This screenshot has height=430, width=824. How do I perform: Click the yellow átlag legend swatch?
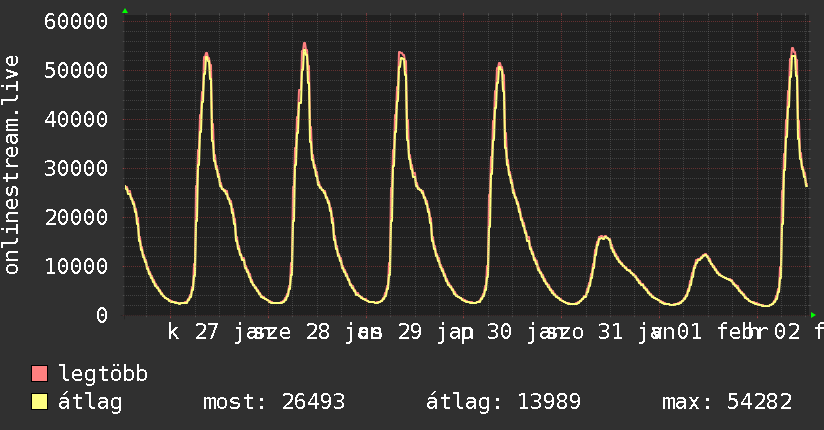(39, 402)
